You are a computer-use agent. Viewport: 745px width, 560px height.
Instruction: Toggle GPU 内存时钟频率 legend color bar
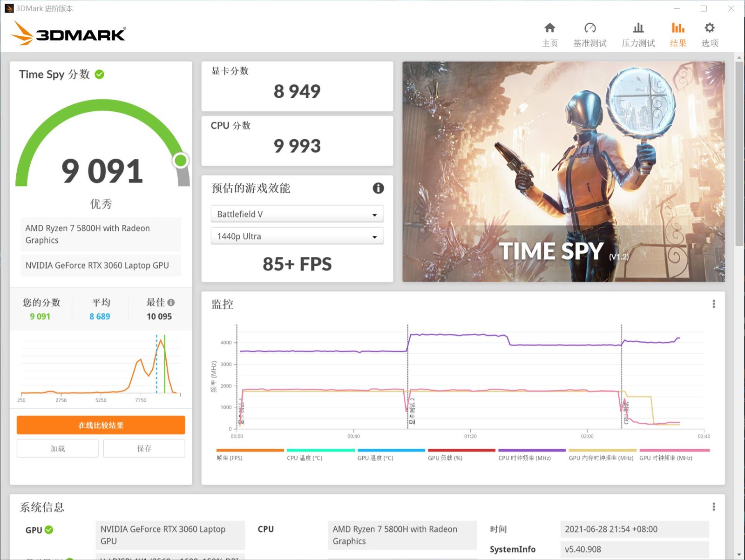[603, 450]
